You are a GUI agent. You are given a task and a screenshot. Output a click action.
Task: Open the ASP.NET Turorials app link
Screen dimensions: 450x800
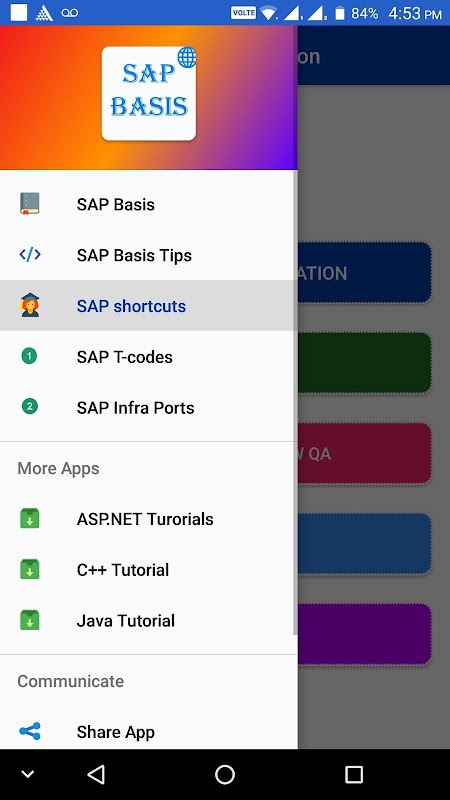pos(148,519)
